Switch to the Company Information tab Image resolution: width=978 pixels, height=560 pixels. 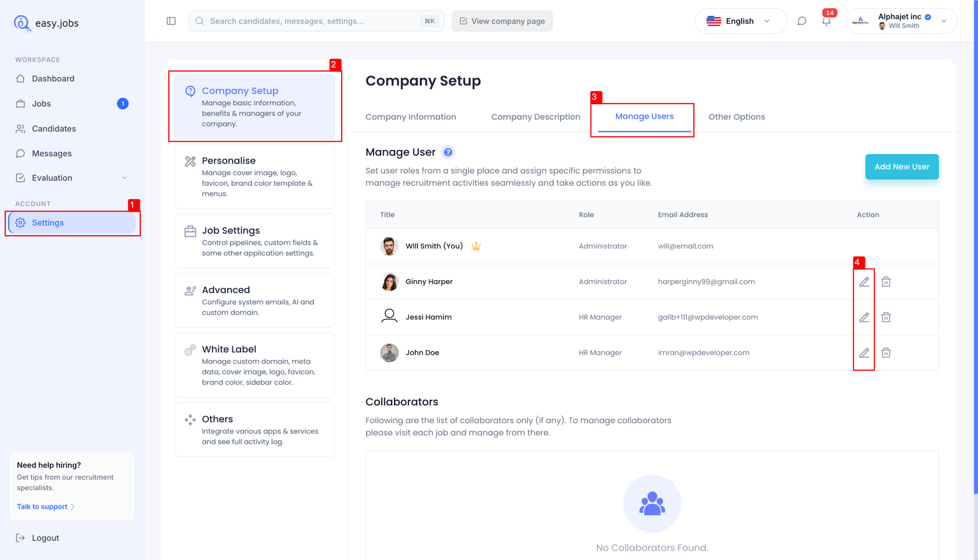pos(411,117)
